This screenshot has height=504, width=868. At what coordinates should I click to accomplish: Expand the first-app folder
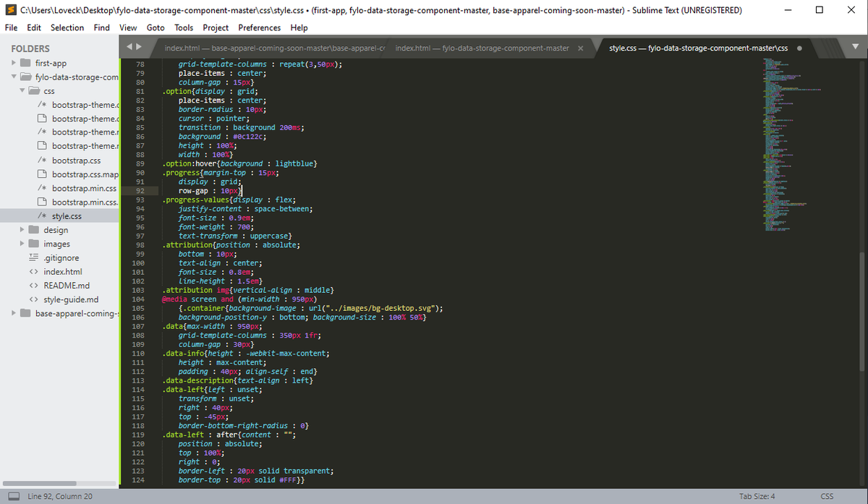(14, 63)
